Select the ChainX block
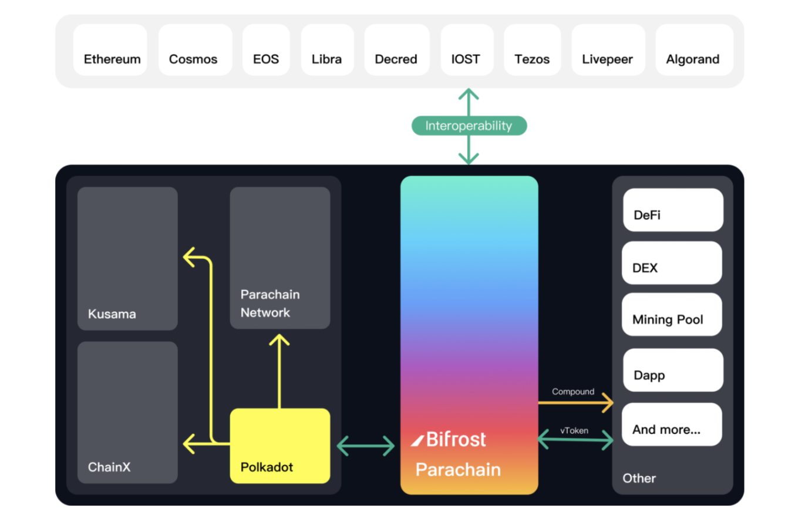The image size is (795, 532). click(127, 412)
